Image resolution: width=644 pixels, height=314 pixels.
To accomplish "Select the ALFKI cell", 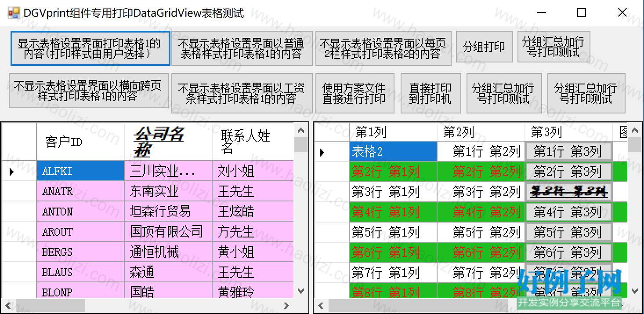I will [x=80, y=171].
